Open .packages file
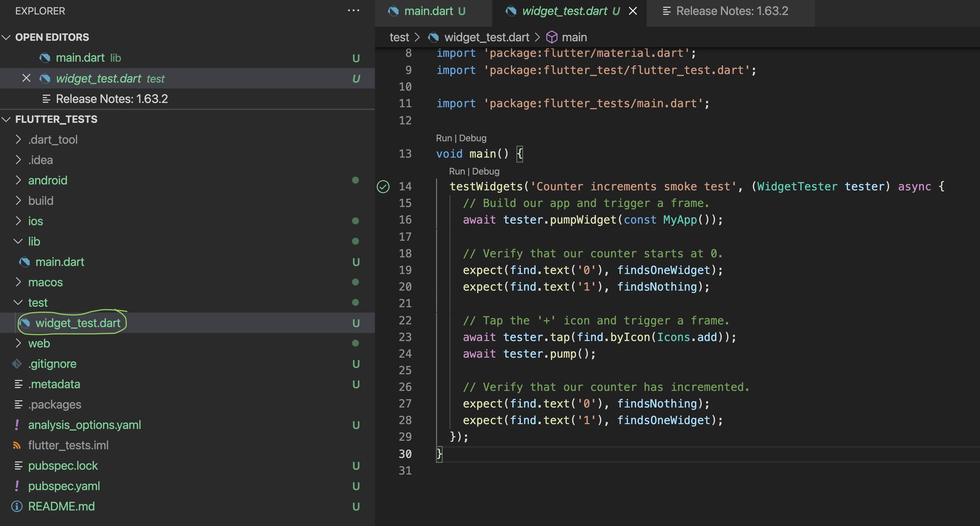 (x=187, y=404)
